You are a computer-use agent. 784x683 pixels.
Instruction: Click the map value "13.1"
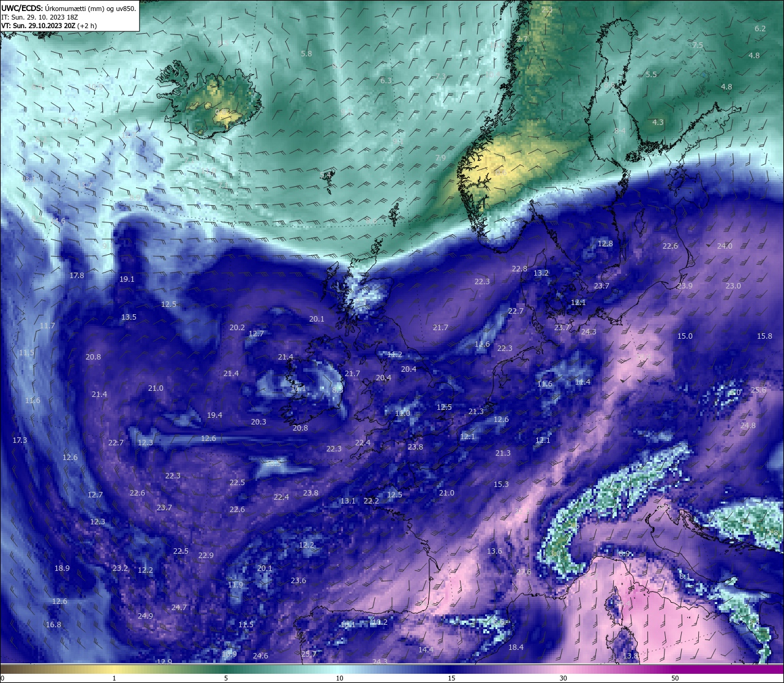point(348,501)
